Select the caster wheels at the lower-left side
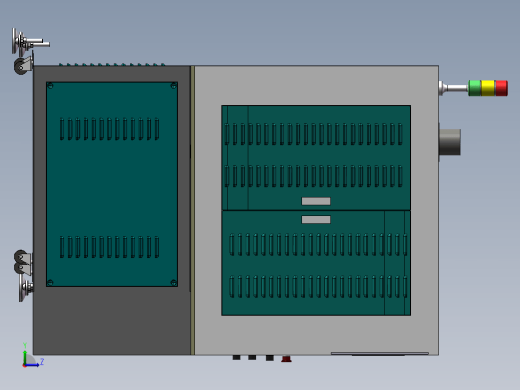This screenshot has width=520, height=390. (23, 263)
